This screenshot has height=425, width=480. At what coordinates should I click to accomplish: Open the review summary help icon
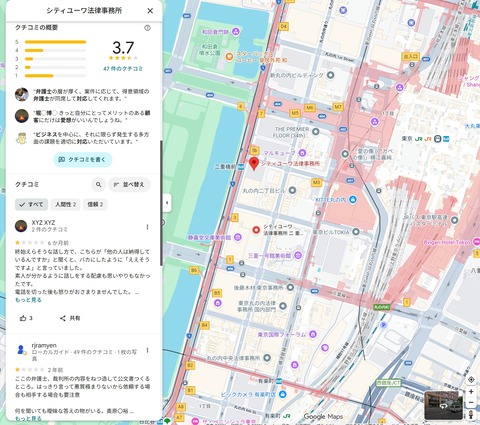[147, 28]
